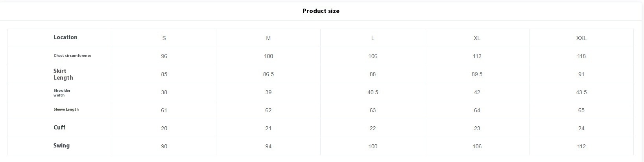This screenshot has width=644, height=162.
Task: Select the Shoulder width row label
Action: (62, 93)
